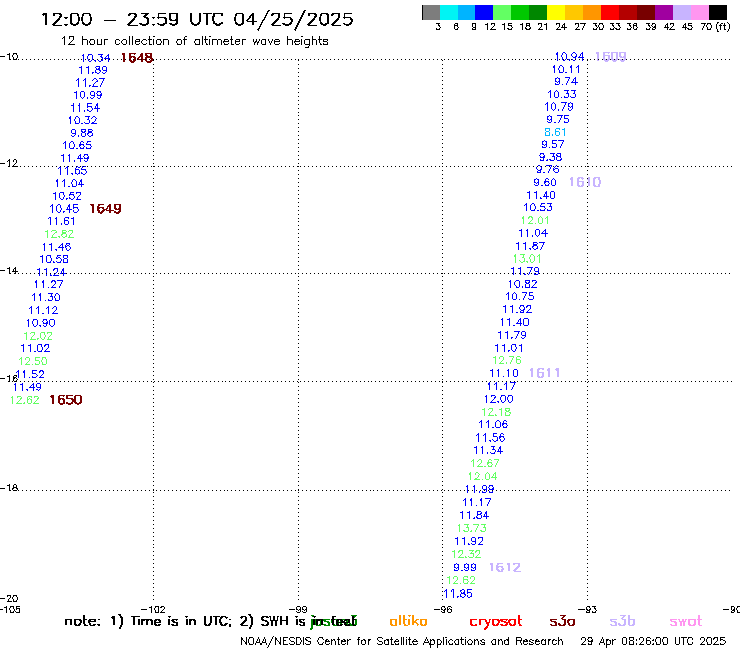740x650 pixels.
Task: Click the green wave height 12.76
Action: (x=507, y=360)
